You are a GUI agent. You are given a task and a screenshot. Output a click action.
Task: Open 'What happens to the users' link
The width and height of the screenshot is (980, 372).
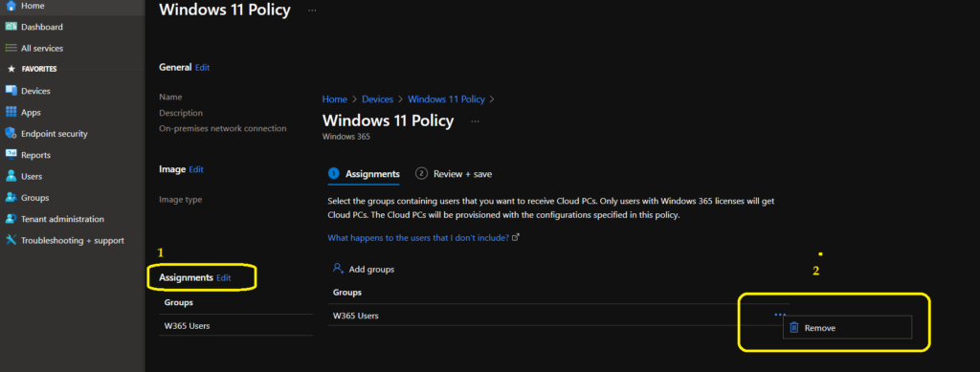419,238
